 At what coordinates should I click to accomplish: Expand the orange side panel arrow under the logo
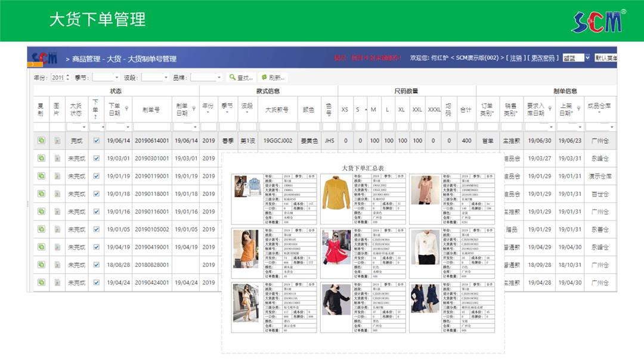point(35,64)
